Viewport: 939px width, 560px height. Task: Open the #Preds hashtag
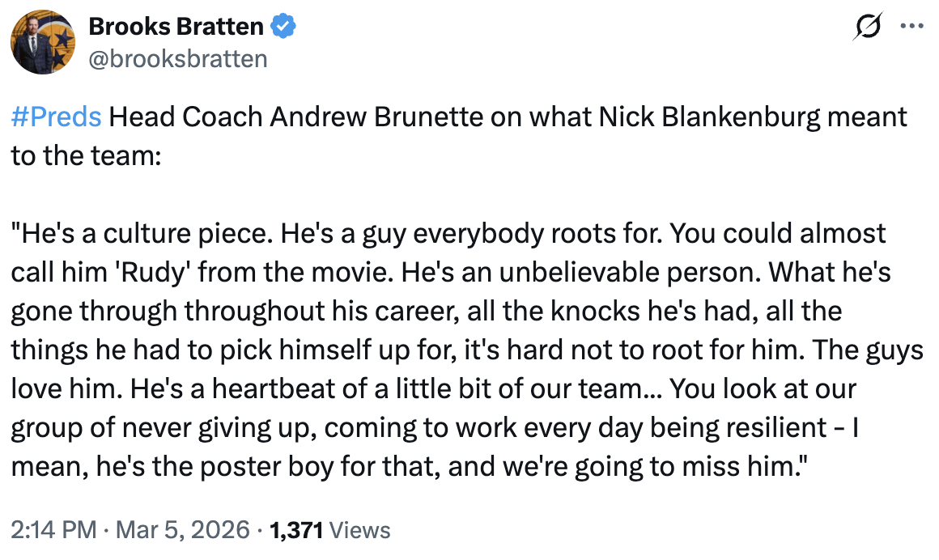point(57,118)
